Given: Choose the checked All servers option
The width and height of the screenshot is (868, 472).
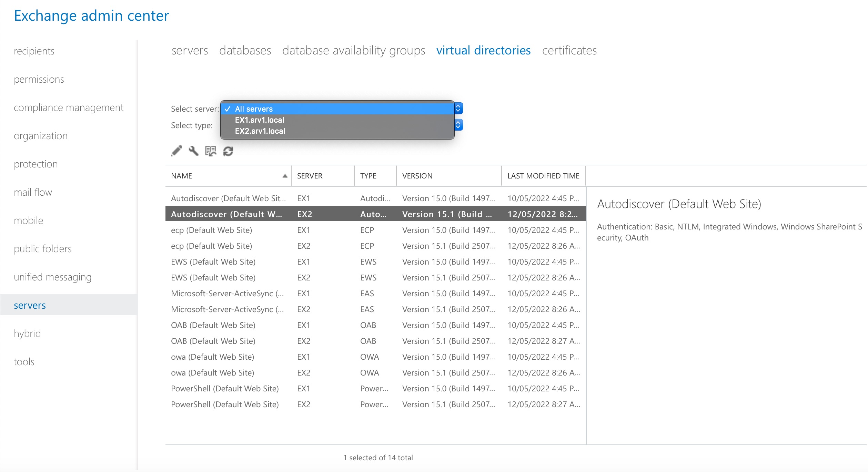Looking at the screenshot, I should [x=254, y=109].
